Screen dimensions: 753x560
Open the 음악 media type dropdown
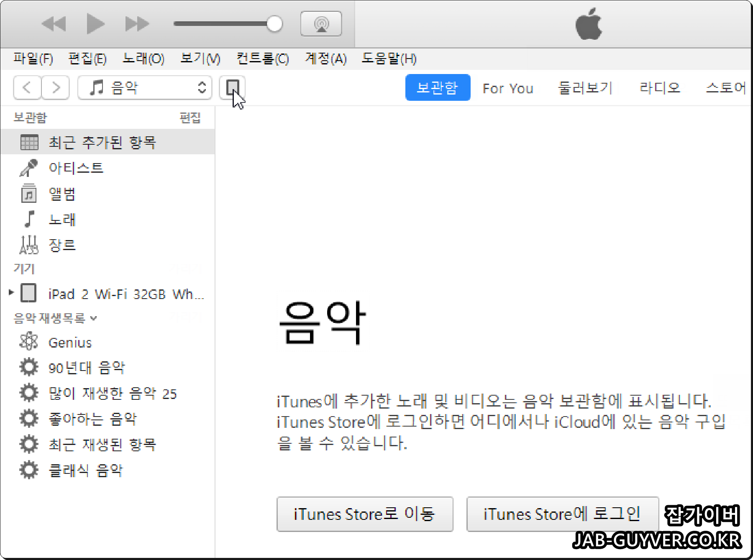pyautogui.click(x=145, y=88)
